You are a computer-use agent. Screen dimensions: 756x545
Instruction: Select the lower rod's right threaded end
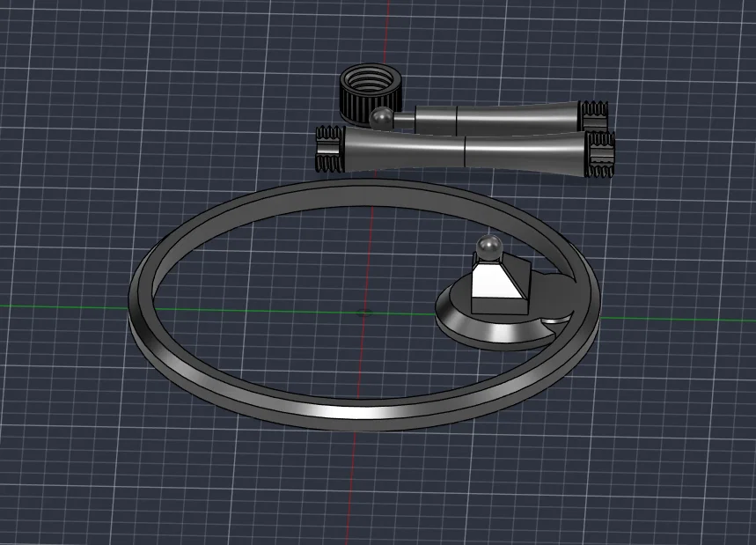(x=600, y=154)
